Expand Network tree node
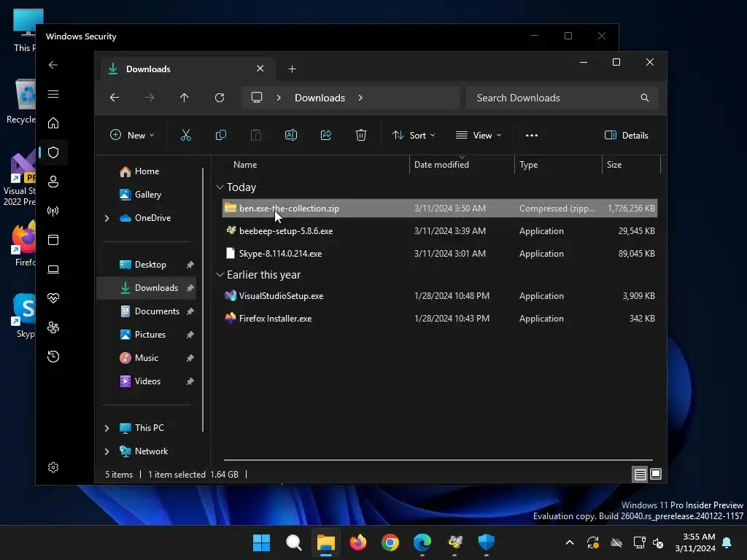Viewport: 747px width, 560px height. point(107,451)
